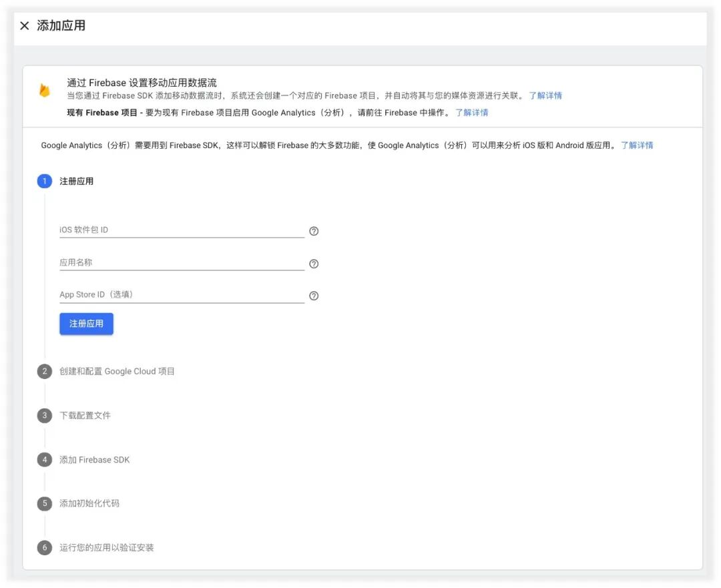Click the step 6 number circle
This screenshot has height=588, width=721.
point(45,547)
